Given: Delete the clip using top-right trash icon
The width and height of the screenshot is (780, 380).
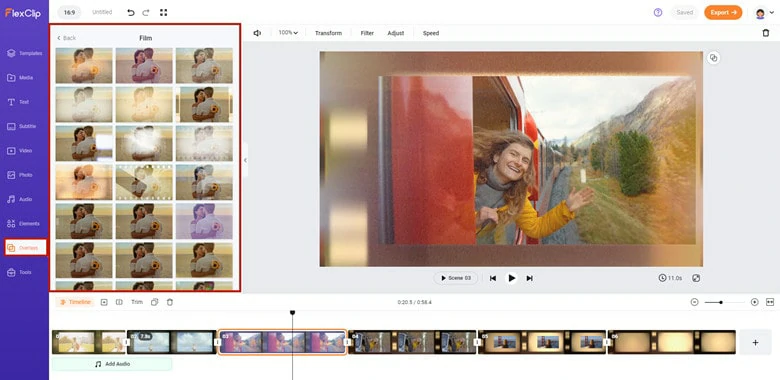Looking at the screenshot, I should click(x=766, y=33).
